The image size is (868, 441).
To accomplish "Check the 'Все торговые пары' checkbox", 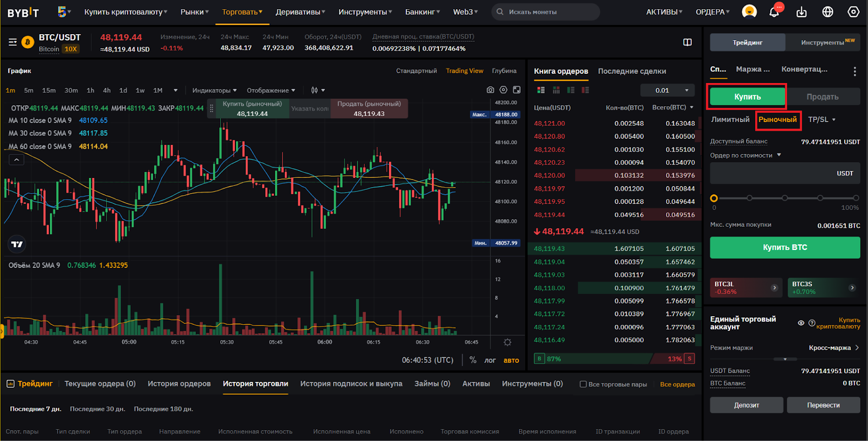I will [583, 384].
